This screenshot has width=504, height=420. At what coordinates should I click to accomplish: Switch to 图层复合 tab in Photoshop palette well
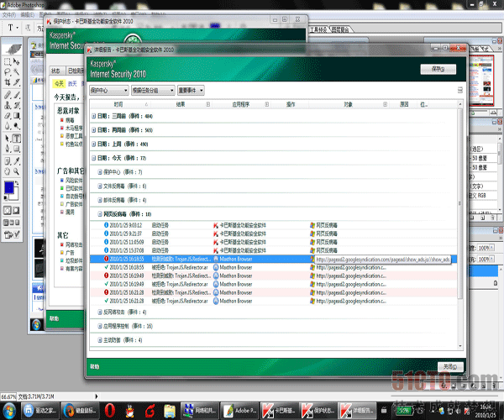point(340,29)
